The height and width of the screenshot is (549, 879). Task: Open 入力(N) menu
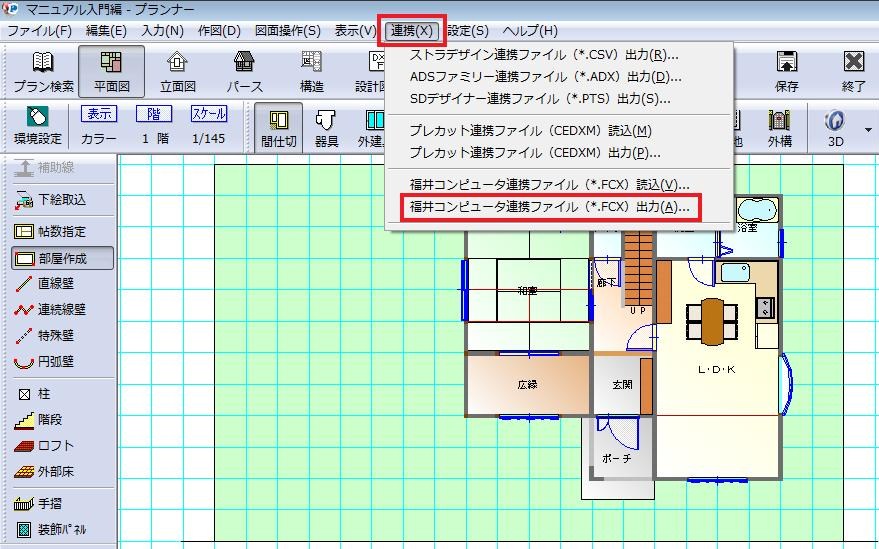point(162,31)
